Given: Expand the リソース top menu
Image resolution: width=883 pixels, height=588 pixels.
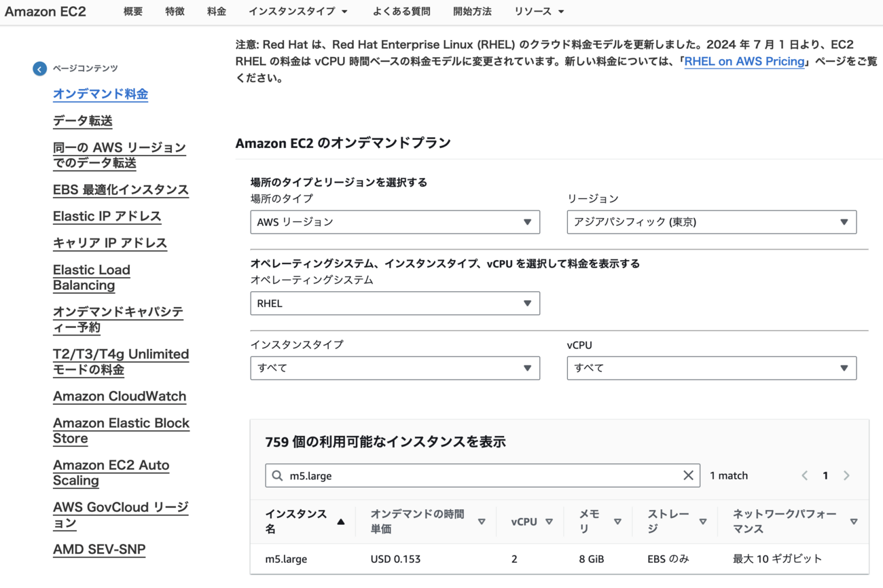Looking at the screenshot, I should (x=539, y=12).
